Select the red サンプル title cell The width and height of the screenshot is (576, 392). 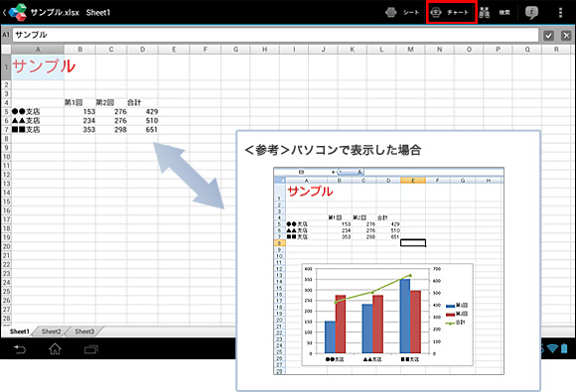tap(38, 67)
